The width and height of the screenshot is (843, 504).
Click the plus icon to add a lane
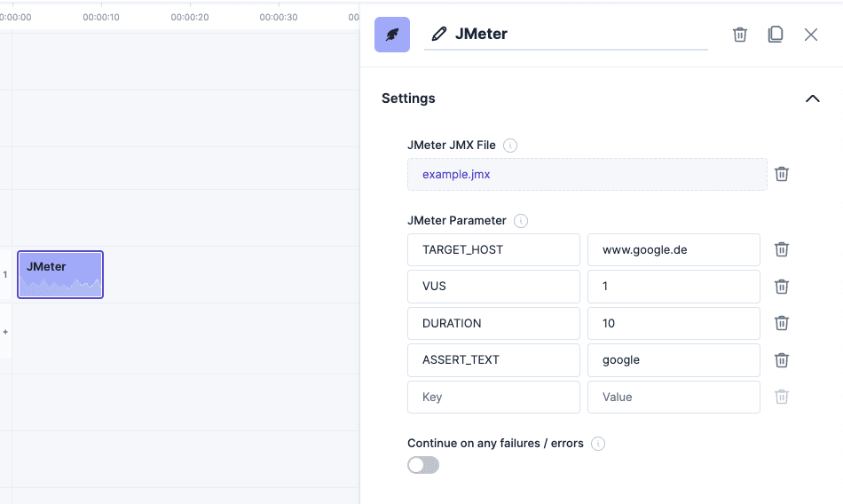(x=5, y=332)
